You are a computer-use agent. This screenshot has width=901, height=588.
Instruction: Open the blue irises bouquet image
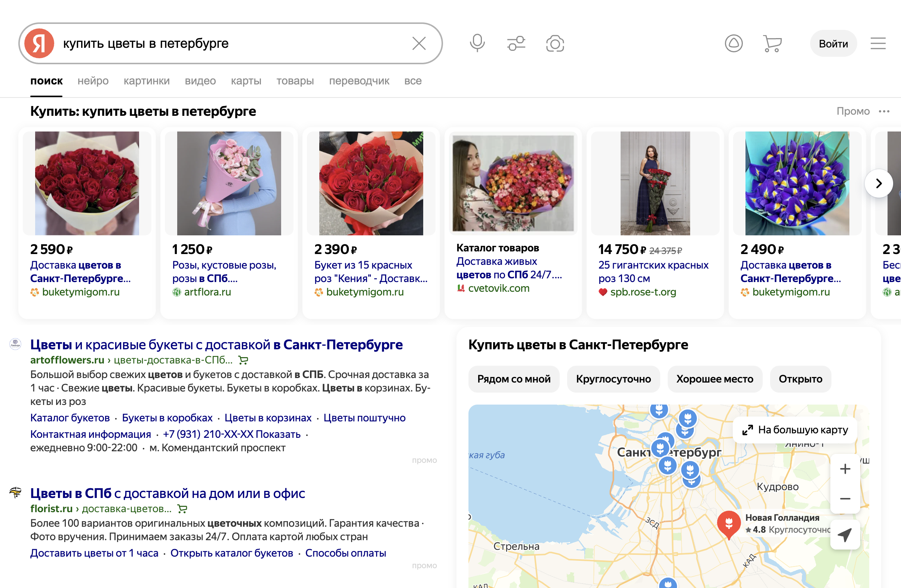tap(797, 183)
